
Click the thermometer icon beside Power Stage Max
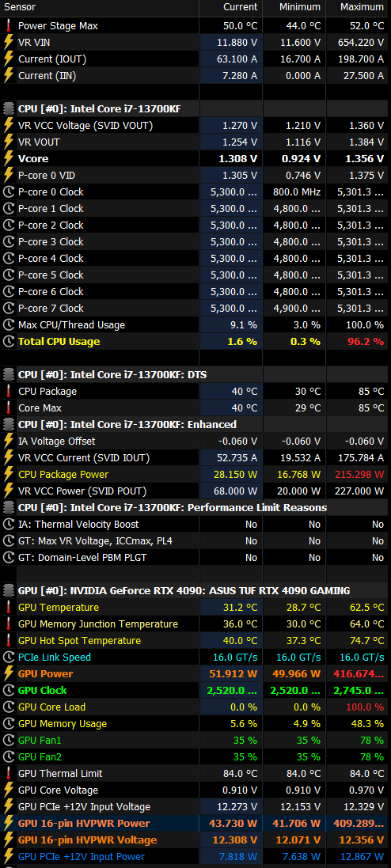click(x=8, y=25)
